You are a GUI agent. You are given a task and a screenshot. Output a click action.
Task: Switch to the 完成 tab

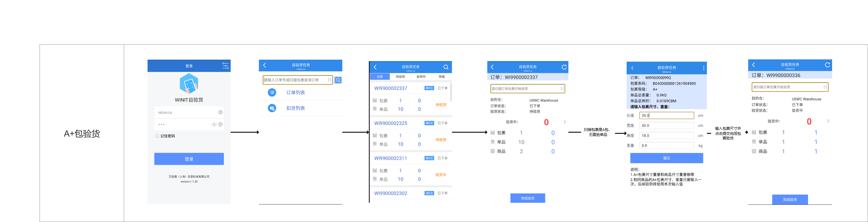441,77
